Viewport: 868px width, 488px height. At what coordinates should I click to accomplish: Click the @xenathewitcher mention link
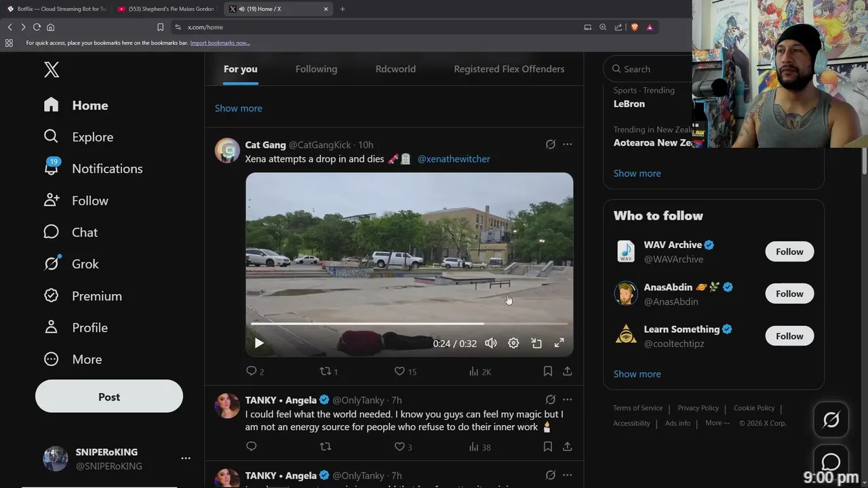pos(454,159)
